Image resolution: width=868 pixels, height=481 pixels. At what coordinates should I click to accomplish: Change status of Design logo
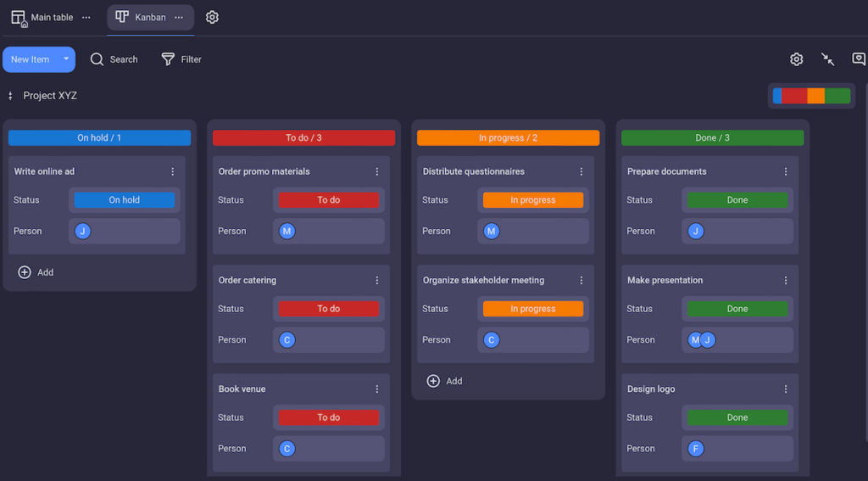tap(737, 417)
